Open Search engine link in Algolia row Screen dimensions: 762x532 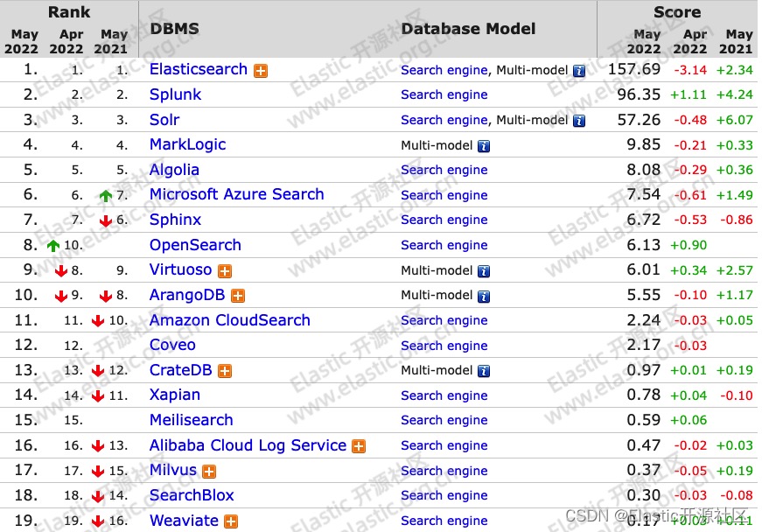(x=444, y=170)
